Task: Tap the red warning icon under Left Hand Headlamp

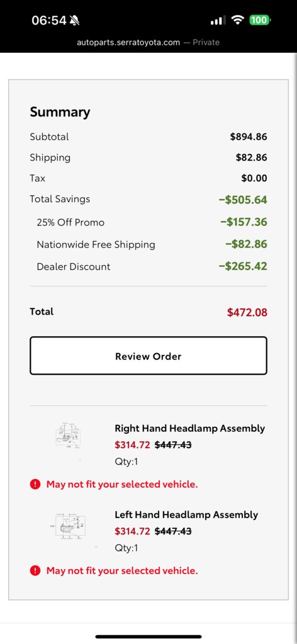Action: tap(35, 570)
